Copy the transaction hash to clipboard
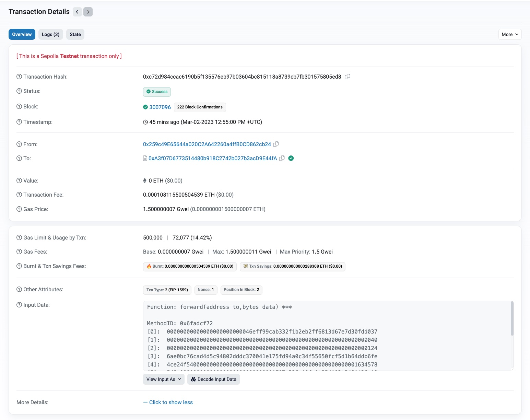The width and height of the screenshot is (530, 420). point(348,77)
